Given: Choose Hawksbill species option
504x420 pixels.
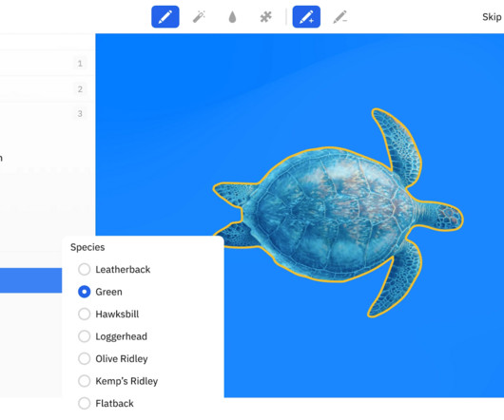Looking at the screenshot, I should (x=108, y=314).
